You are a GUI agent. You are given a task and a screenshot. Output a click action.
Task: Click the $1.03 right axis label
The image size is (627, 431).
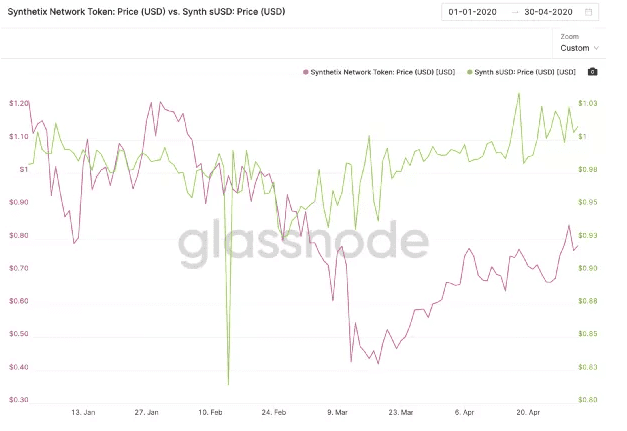[587, 103]
